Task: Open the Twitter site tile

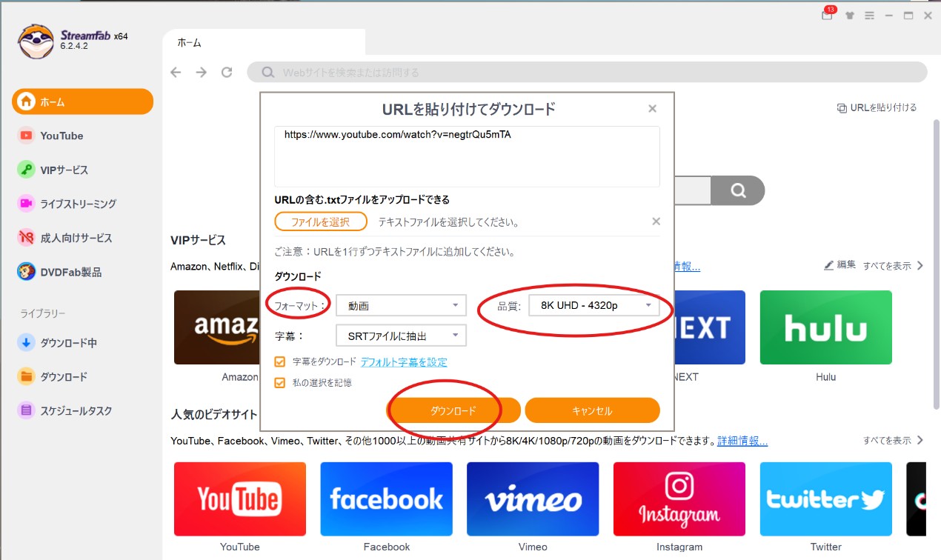Action: point(825,499)
